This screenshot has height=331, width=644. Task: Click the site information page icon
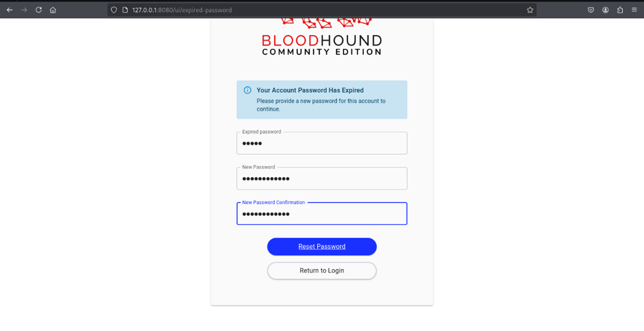click(x=125, y=10)
